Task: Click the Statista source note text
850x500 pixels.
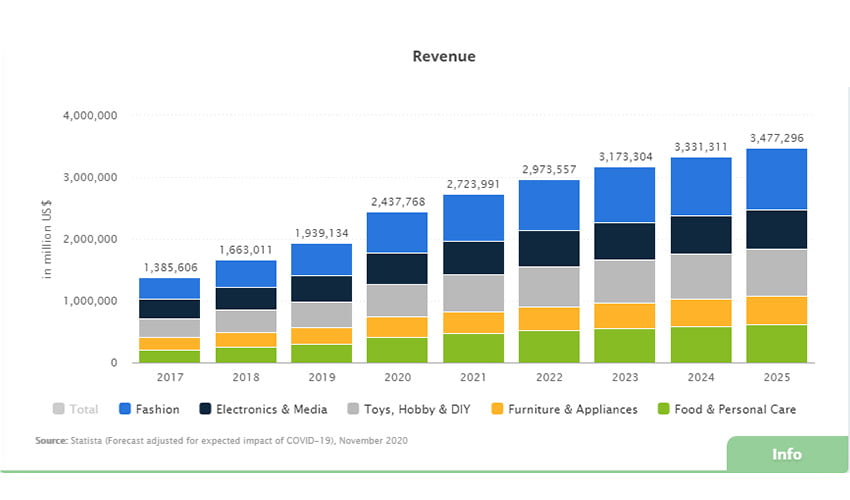Action: click(221, 440)
